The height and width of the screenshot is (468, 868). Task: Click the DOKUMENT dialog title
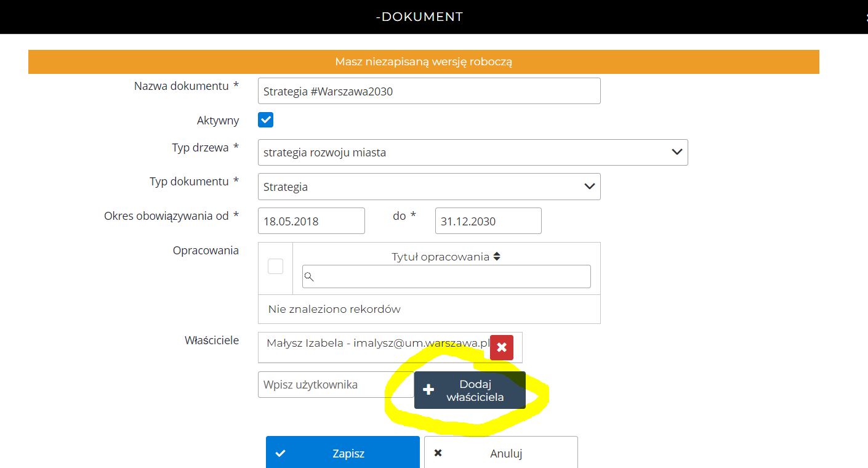[420, 17]
